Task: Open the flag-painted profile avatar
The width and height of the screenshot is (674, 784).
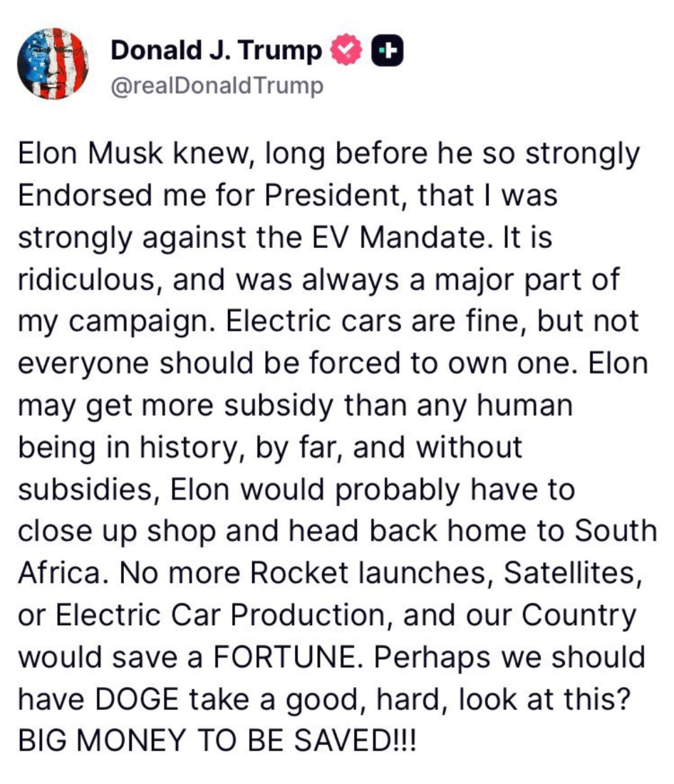Action: pos(53,63)
